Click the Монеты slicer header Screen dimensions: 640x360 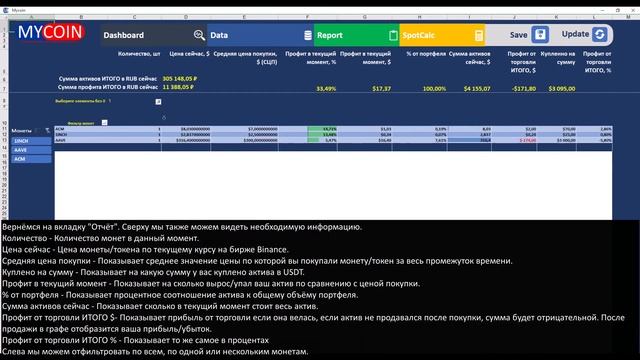tap(21, 131)
